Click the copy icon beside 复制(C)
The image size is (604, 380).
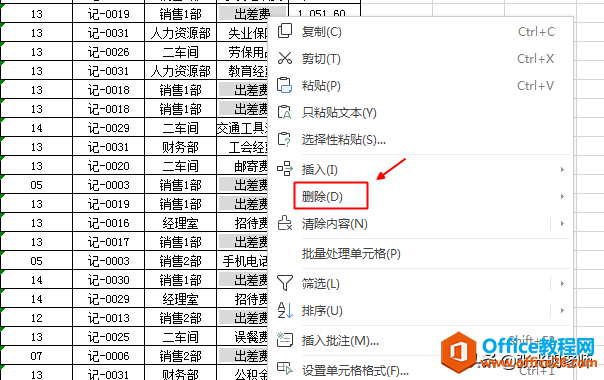[285, 31]
